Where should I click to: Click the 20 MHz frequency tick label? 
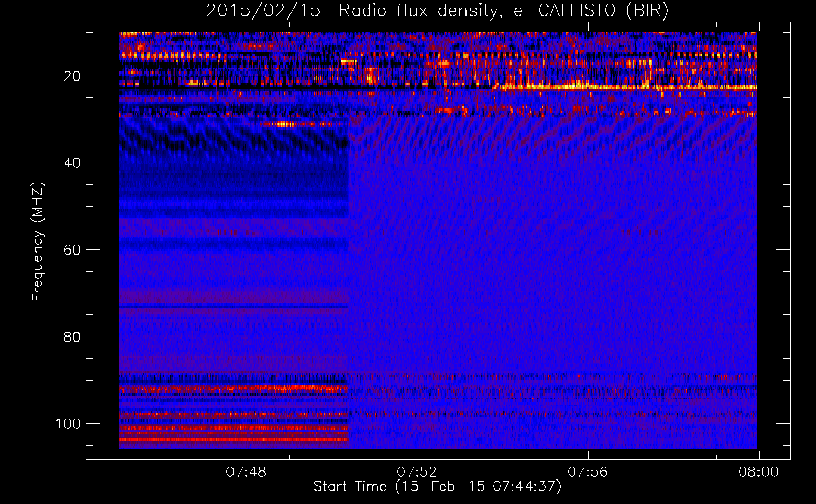point(72,76)
